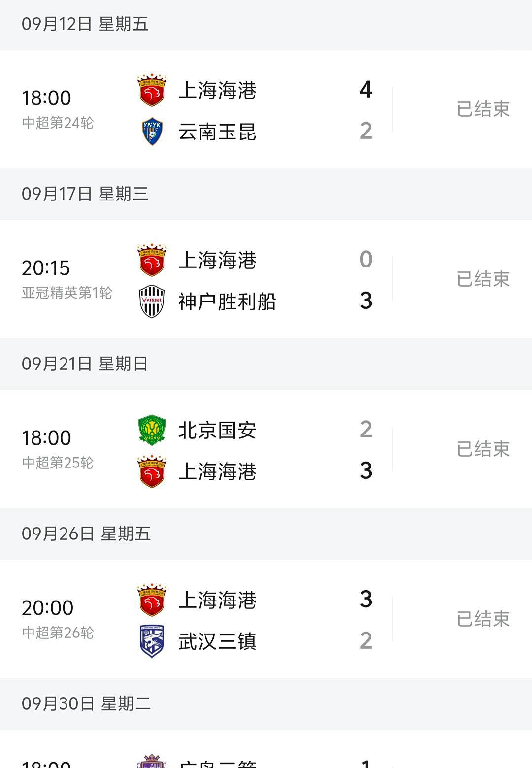This screenshot has width=532, height=768.
Task: Tap Shanghai Port logo below 北京国安
Action: [152, 471]
